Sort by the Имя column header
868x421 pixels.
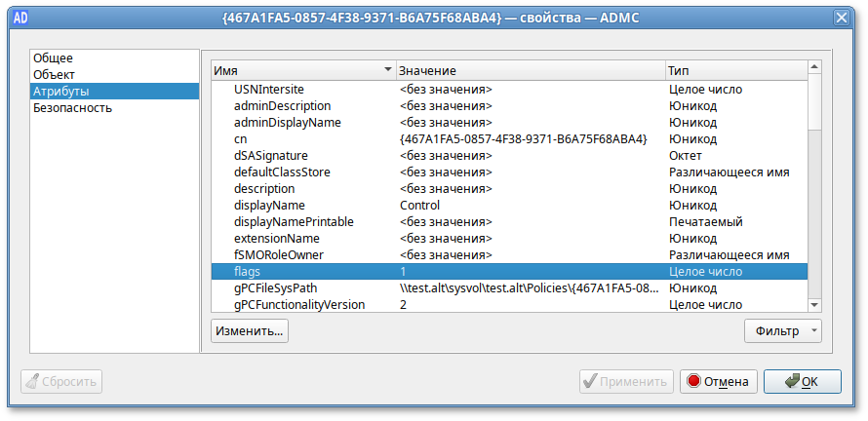[x=303, y=70]
